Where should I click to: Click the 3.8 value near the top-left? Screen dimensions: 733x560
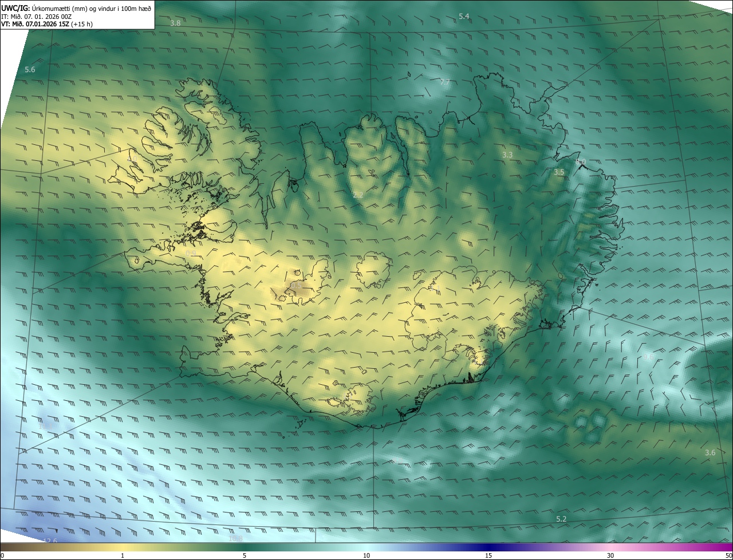coord(176,23)
